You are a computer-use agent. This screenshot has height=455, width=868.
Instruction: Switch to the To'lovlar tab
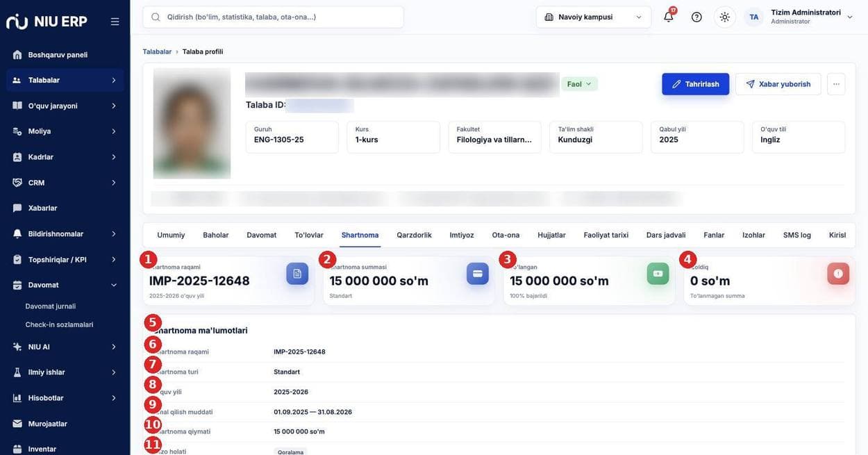coord(309,235)
